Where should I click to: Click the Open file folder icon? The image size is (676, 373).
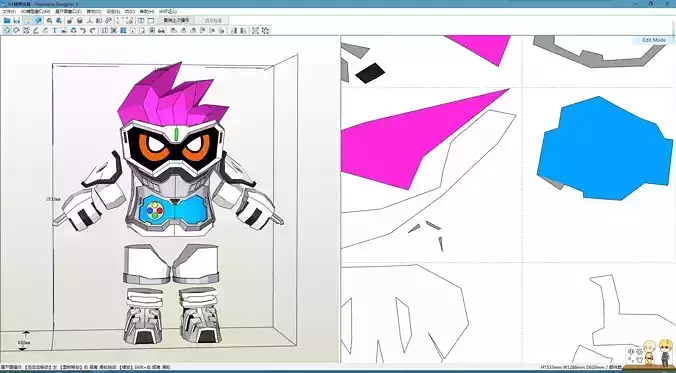point(7,20)
